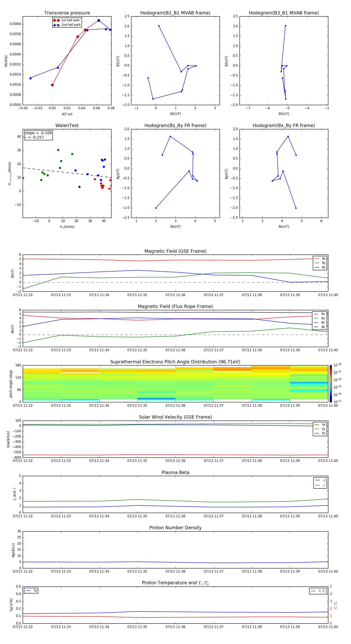Select the red Bx legend entry in GSE plot
The width and height of the screenshot is (351, 644).
[x=320, y=259]
